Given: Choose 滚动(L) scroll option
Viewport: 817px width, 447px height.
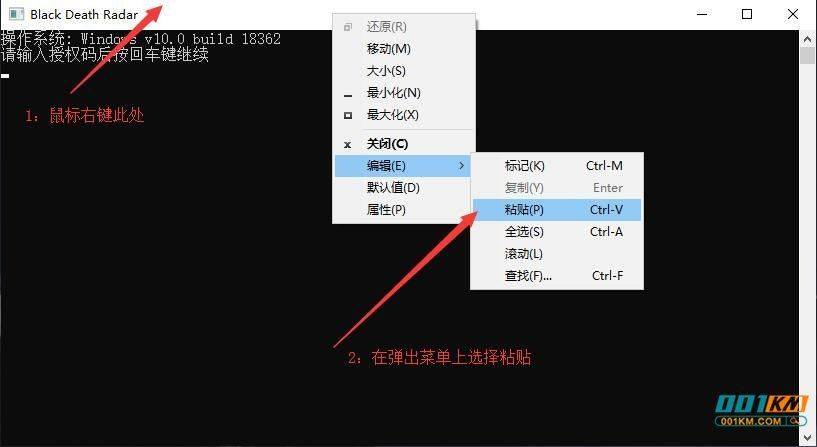Looking at the screenshot, I should 556,254.
